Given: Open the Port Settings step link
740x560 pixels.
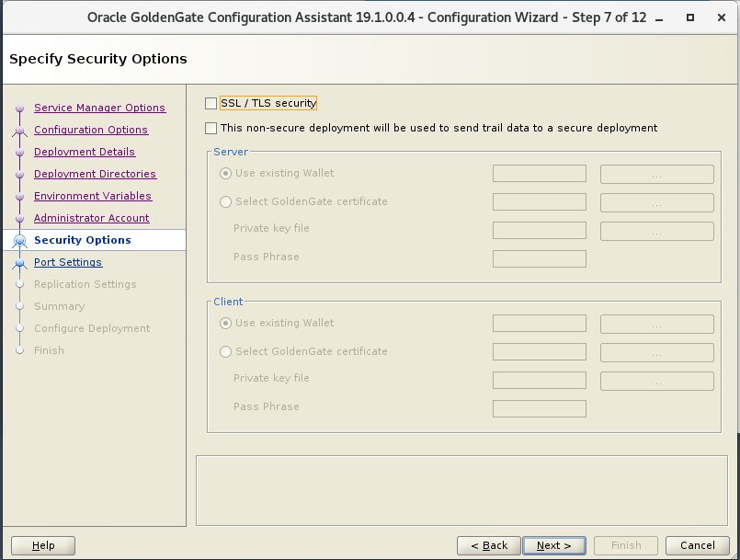Looking at the screenshot, I should coord(68,262).
